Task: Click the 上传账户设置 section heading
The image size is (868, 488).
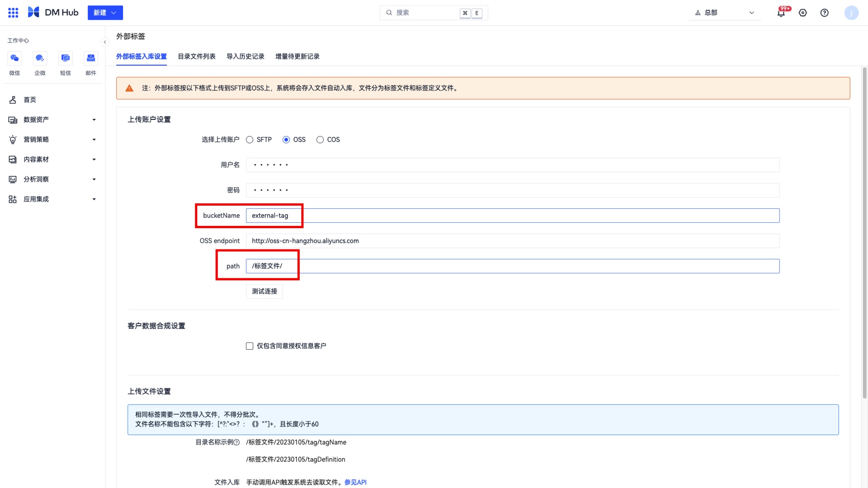Action: point(149,119)
